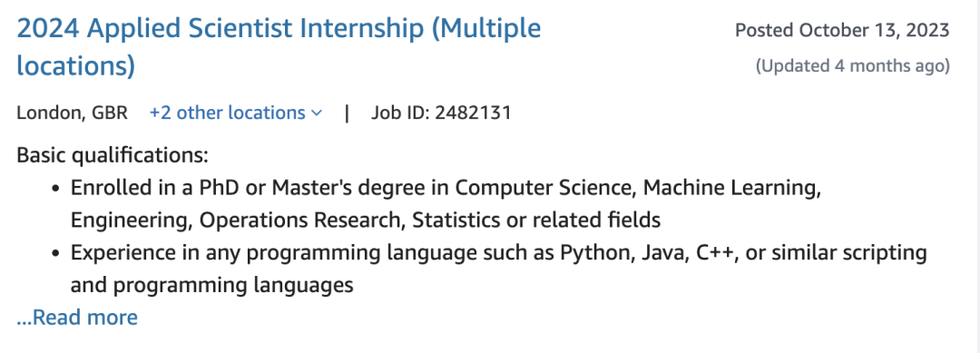Click the Engineering, Operations Research, Statistics line
The image size is (980, 353).
click(x=366, y=220)
